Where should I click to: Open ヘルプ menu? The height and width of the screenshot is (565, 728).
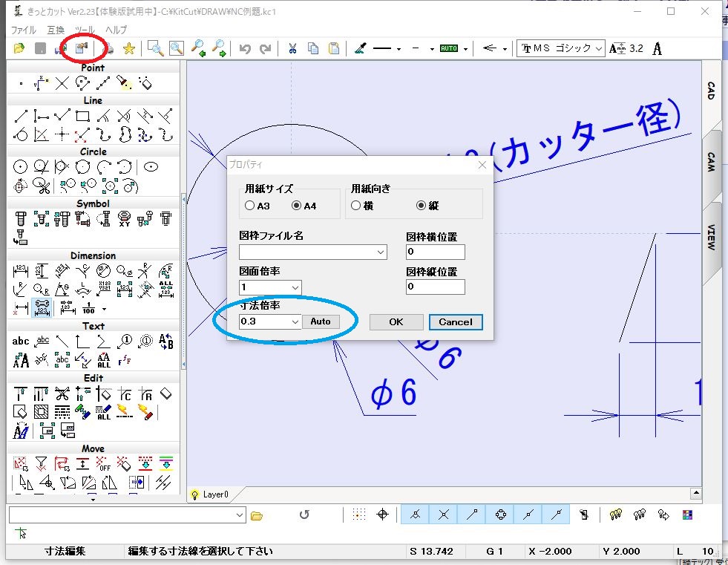pyautogui.click(x=116, y=30)
